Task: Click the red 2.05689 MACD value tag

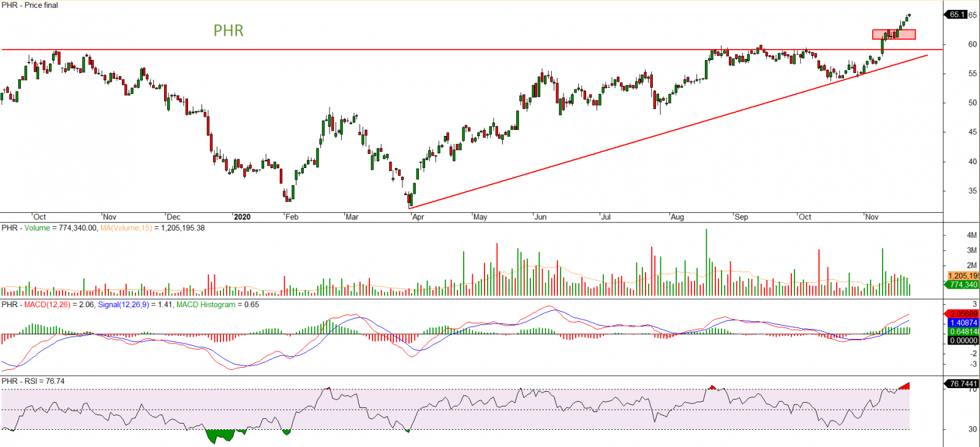Action: tap(963, 314)
